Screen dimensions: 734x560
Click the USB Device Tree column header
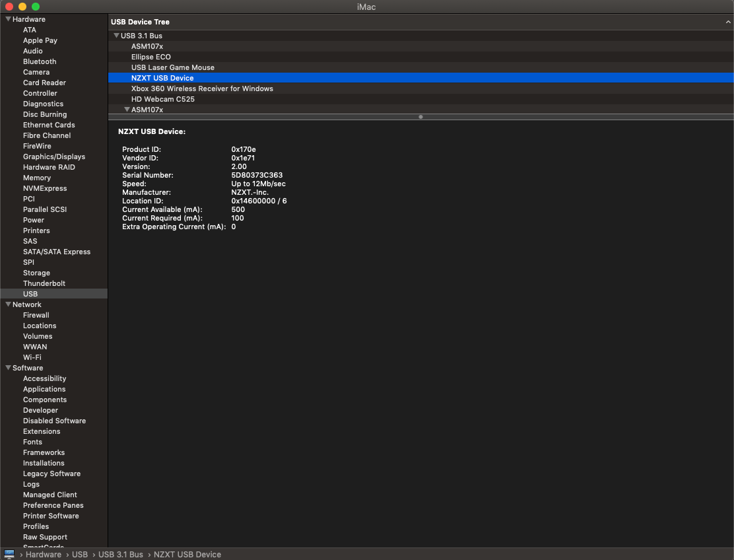coord(140,22)
